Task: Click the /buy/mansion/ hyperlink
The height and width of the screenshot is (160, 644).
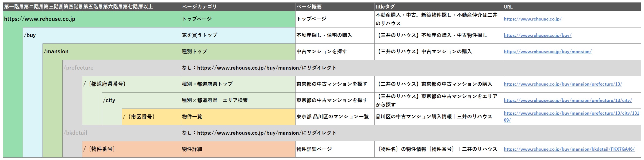Action: 547,52
